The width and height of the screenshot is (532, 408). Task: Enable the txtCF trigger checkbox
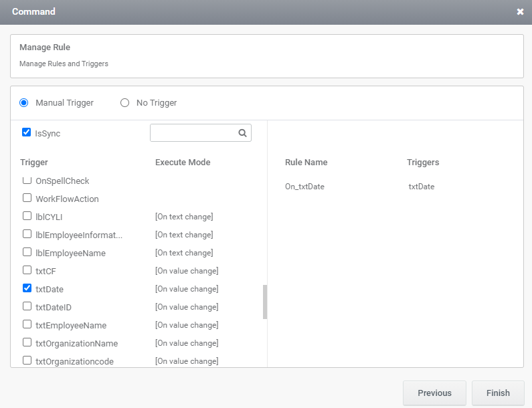pos(27,270)
